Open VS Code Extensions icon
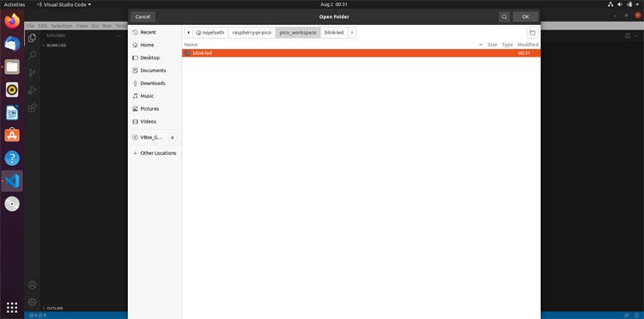 32,108
